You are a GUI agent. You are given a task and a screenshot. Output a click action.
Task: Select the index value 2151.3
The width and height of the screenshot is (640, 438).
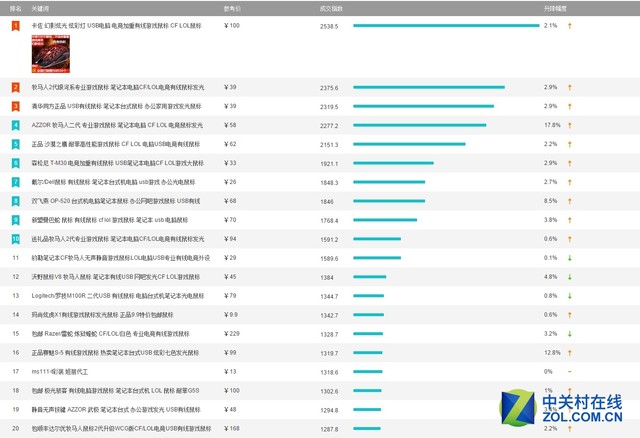tap(329, 145)
